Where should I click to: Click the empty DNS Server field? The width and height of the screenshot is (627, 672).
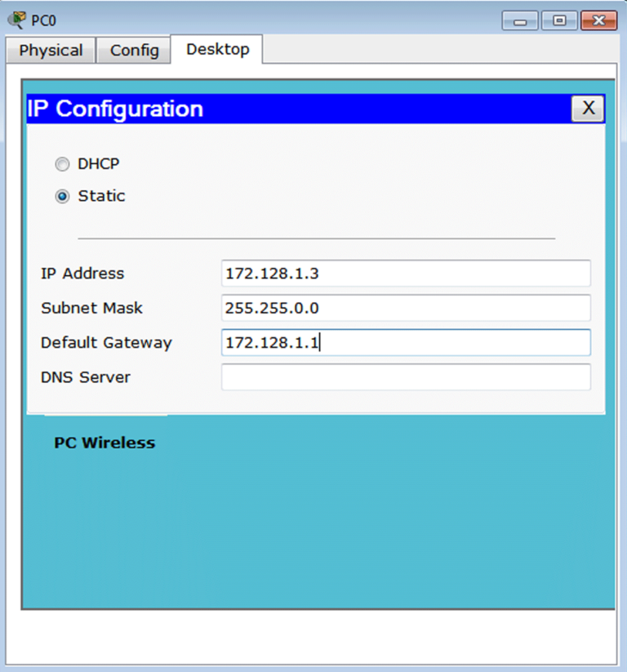[x=405, y=377]
